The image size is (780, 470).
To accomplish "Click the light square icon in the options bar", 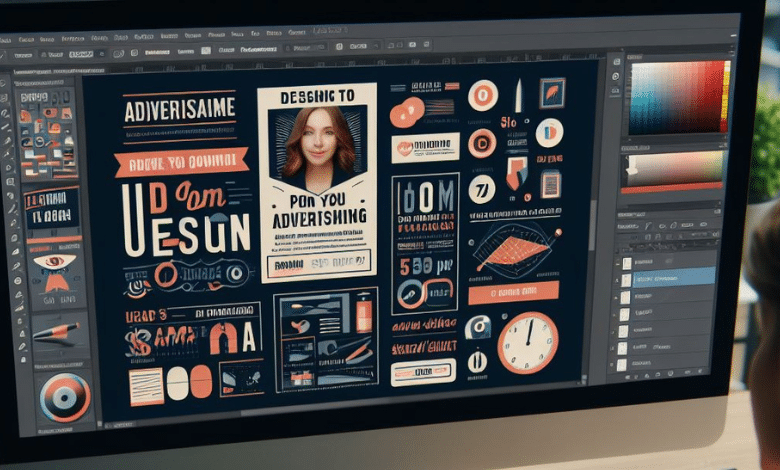I will [x=206, y=51].
